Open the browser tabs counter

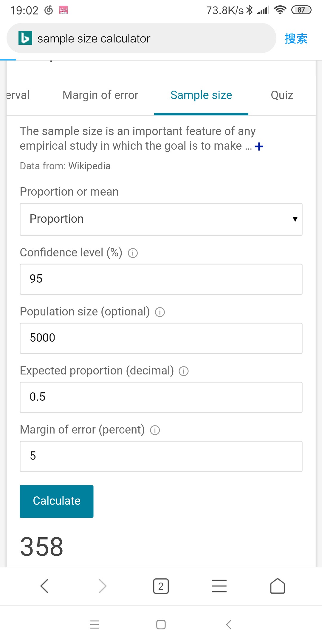[161, 586]
